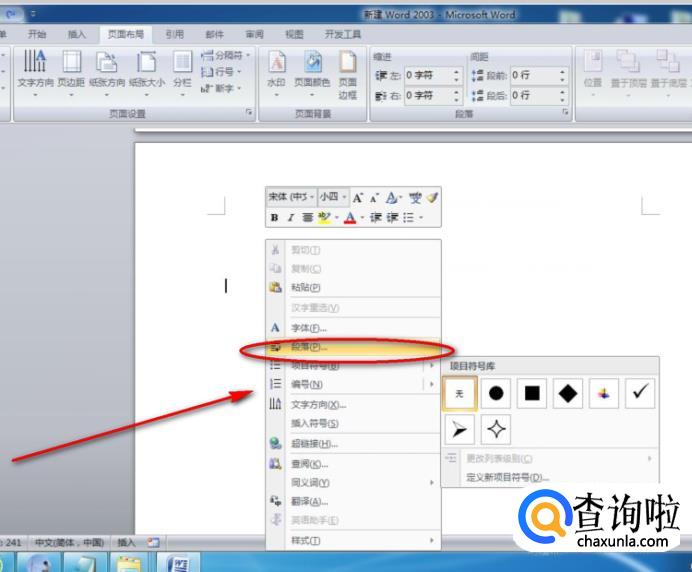Screen dimensions: 692x572
Task: Switch to the Mailings (邮件) tab
Action: coord(214,34)
